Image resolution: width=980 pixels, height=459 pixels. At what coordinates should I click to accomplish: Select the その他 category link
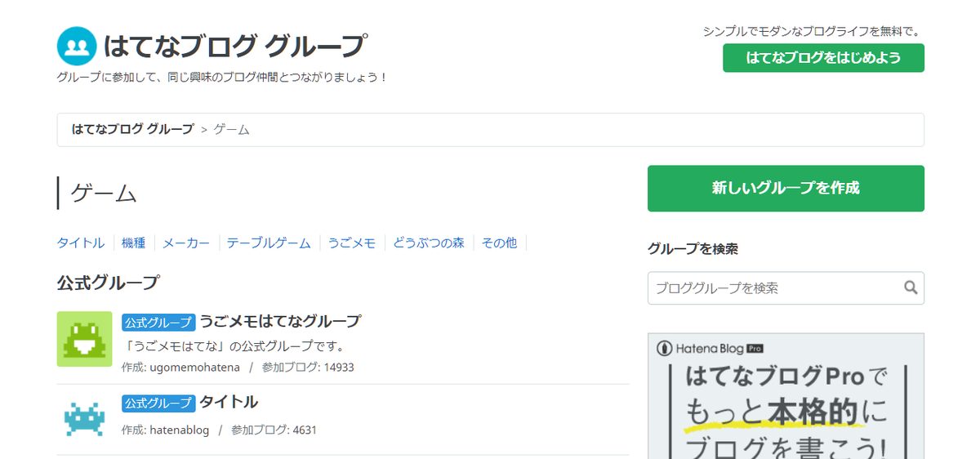click(499, 243)
